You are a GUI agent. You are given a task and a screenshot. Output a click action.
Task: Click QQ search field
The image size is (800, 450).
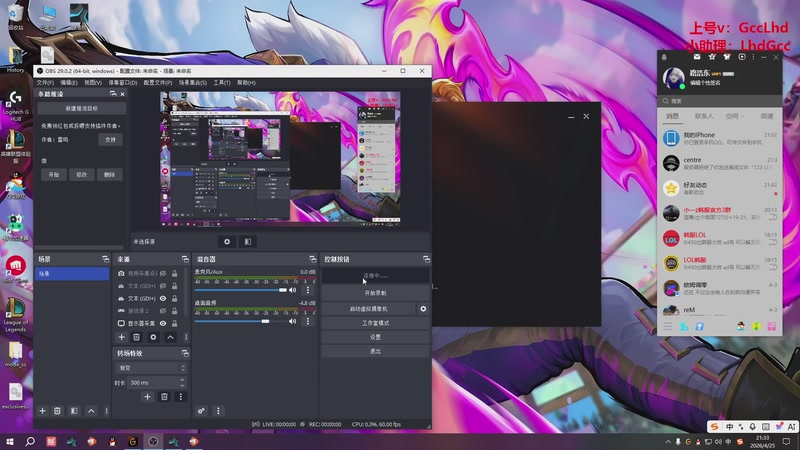pyautogui.click(x=719, y=101)
